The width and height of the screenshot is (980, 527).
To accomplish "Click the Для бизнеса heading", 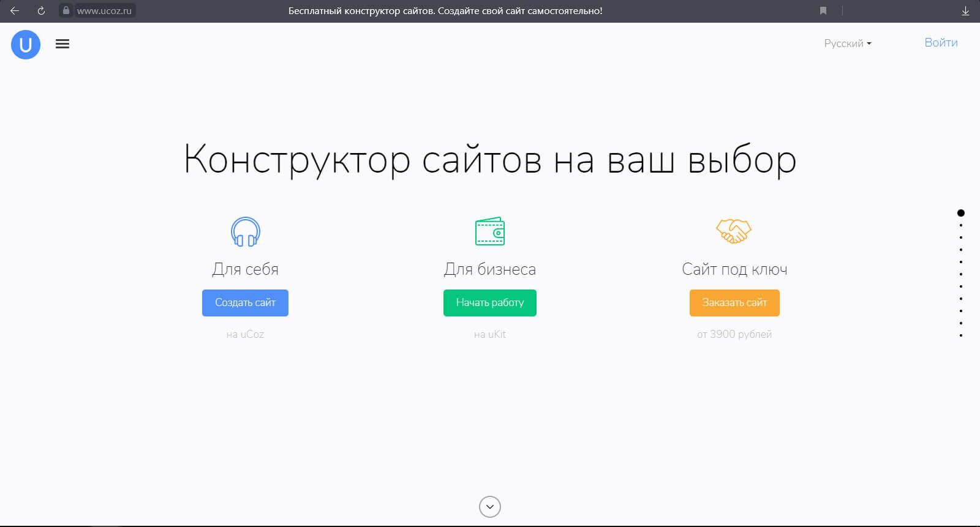I will coord(490,269).
